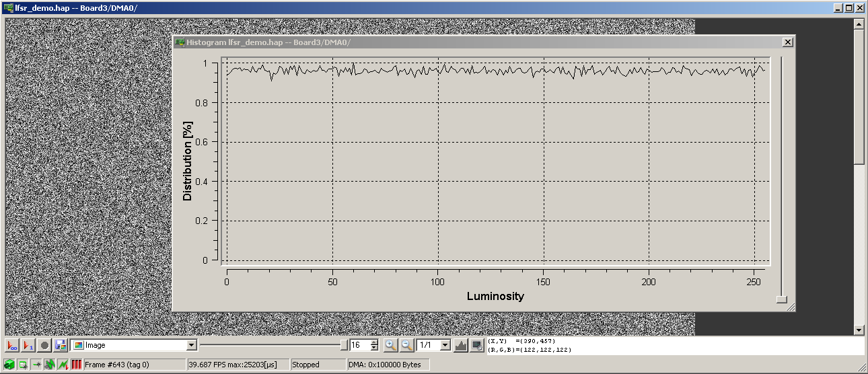The height and width of the screenshot is (374, 868).
Task: Click the histogram's vertical slider handle
Action: 781,299
